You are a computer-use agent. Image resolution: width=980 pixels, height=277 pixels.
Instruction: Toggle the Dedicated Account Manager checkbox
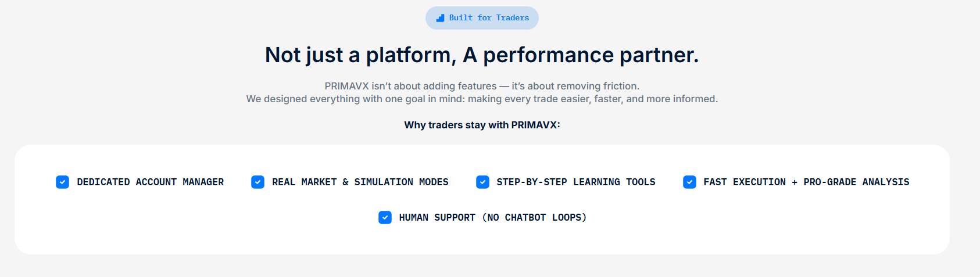[63, 182]
